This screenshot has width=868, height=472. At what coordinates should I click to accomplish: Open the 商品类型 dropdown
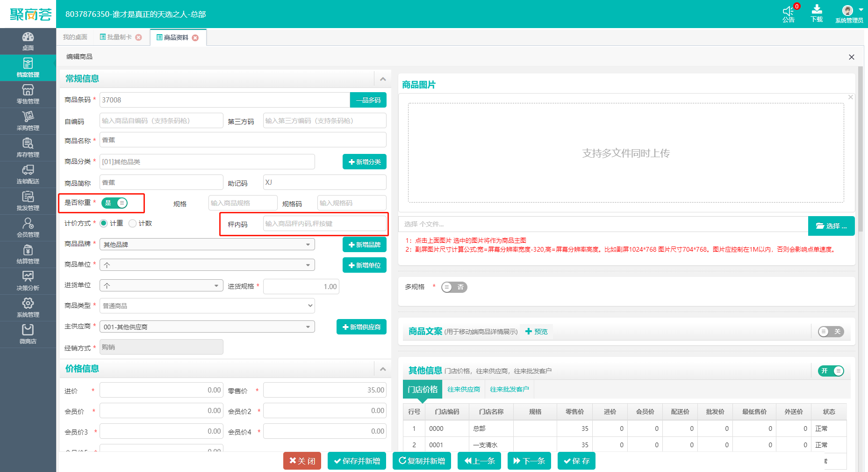coord(207,306)
